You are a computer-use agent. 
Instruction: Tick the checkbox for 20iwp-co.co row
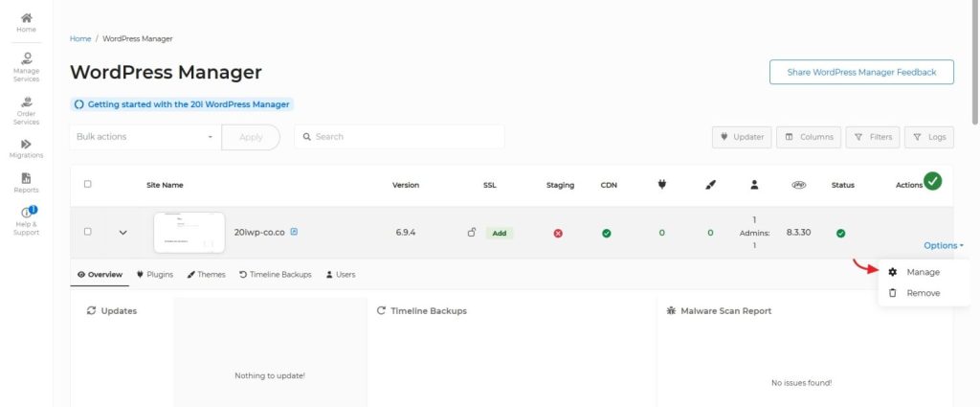coord(87,232)
